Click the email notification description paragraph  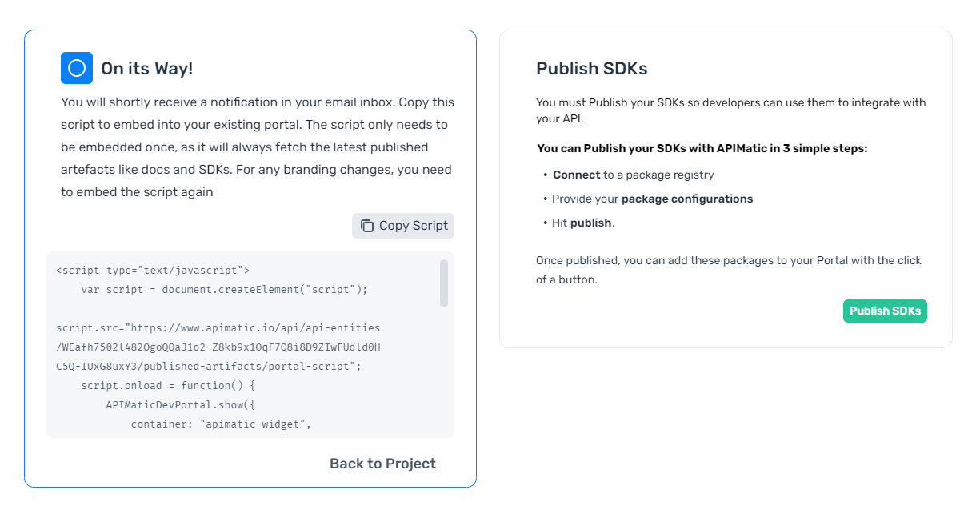tap(258, 147)
